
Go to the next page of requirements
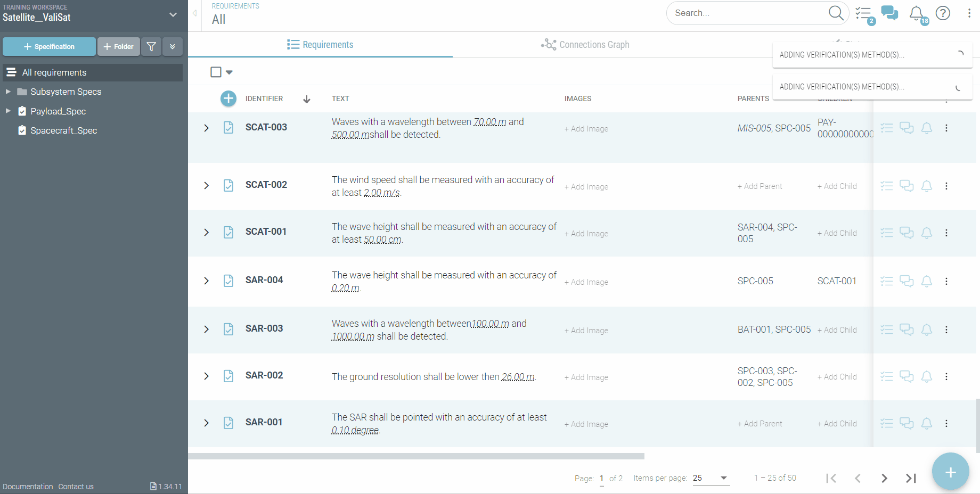click(884, 478)
